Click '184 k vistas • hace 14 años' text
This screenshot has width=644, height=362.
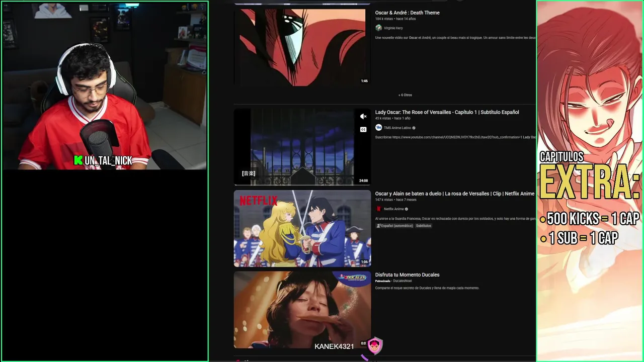point(395,19)
